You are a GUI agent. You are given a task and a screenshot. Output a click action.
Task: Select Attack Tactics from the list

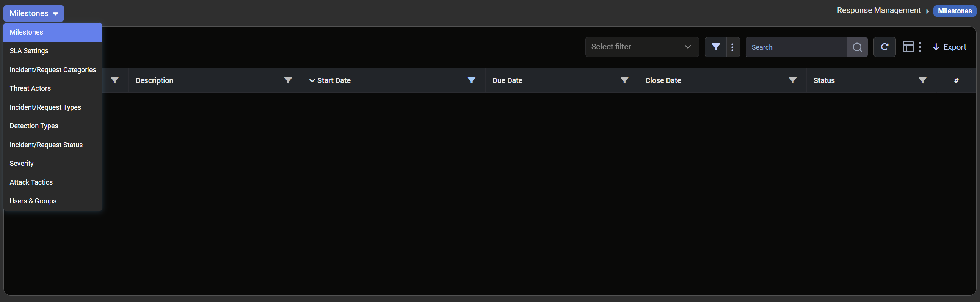pos(31,182)
